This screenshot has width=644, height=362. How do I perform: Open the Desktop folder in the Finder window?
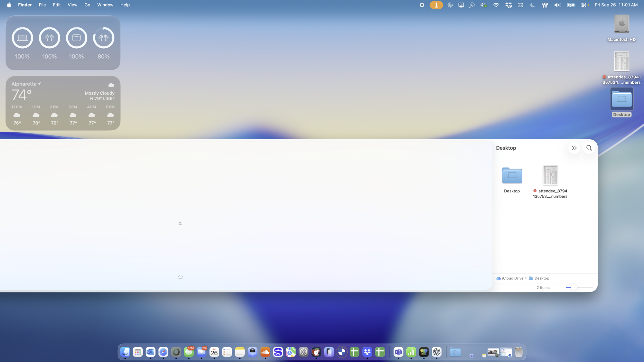[x=512, y=176]
